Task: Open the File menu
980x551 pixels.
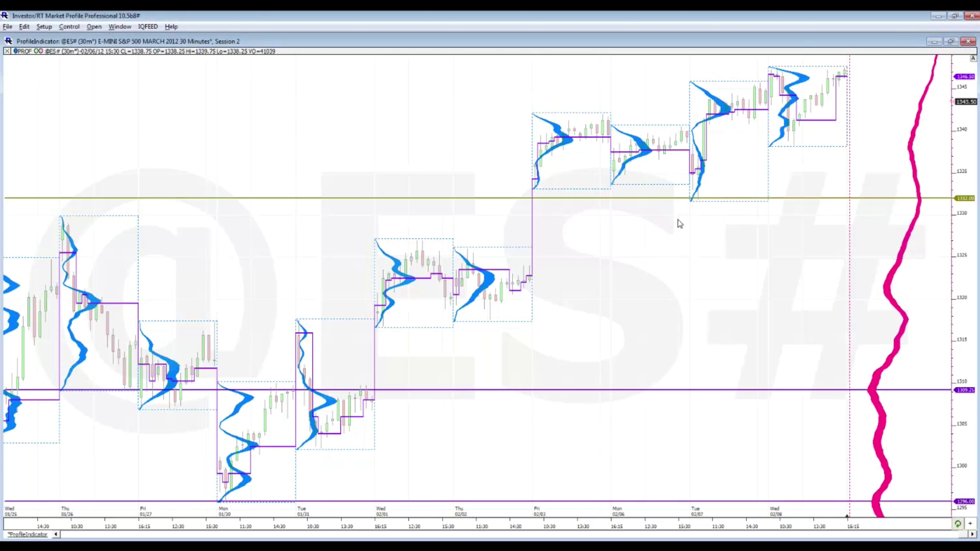Action: coord(7,27)
